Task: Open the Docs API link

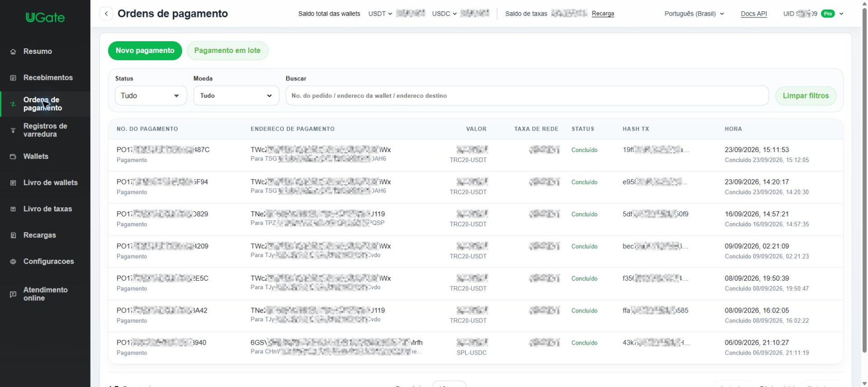Action: click(754, 14)
